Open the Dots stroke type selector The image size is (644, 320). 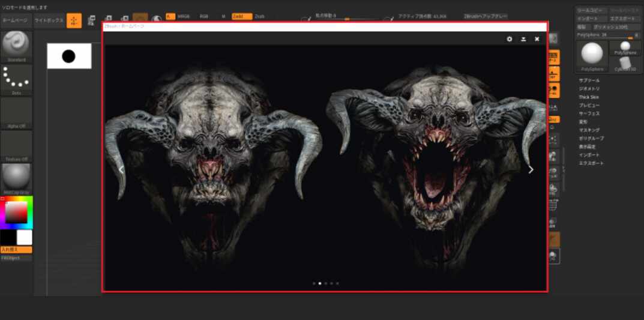16,79
